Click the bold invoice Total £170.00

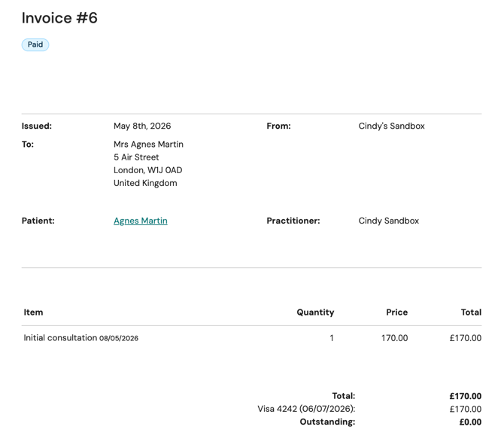coord(466,396)
